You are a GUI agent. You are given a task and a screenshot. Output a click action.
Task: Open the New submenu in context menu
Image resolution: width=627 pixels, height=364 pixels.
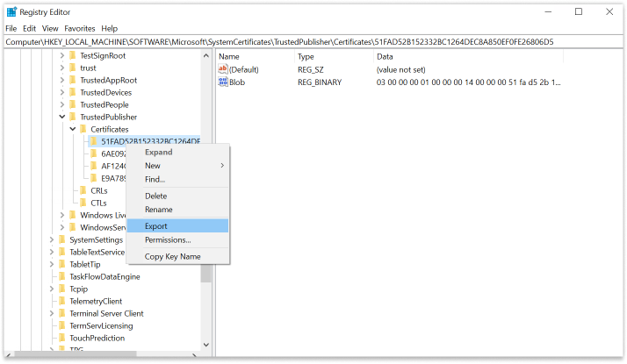(177, 166)
